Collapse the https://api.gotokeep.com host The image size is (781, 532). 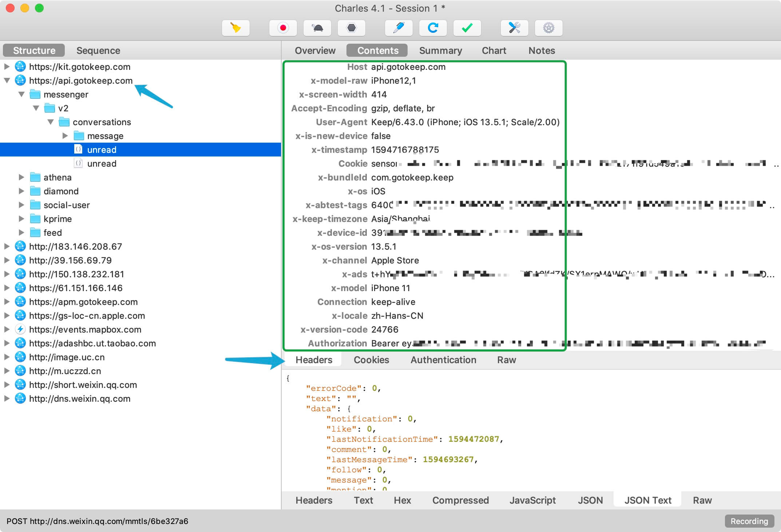[x=7, y=80]
